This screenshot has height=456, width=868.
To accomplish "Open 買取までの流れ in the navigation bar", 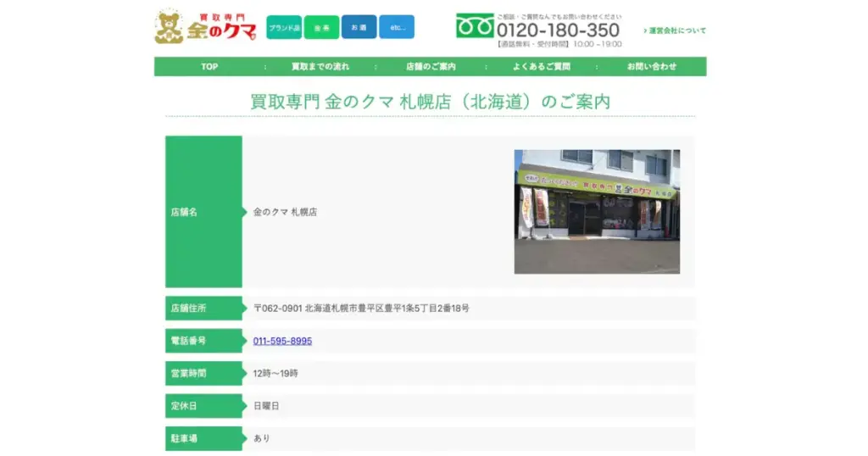I will tap(320, 66).
